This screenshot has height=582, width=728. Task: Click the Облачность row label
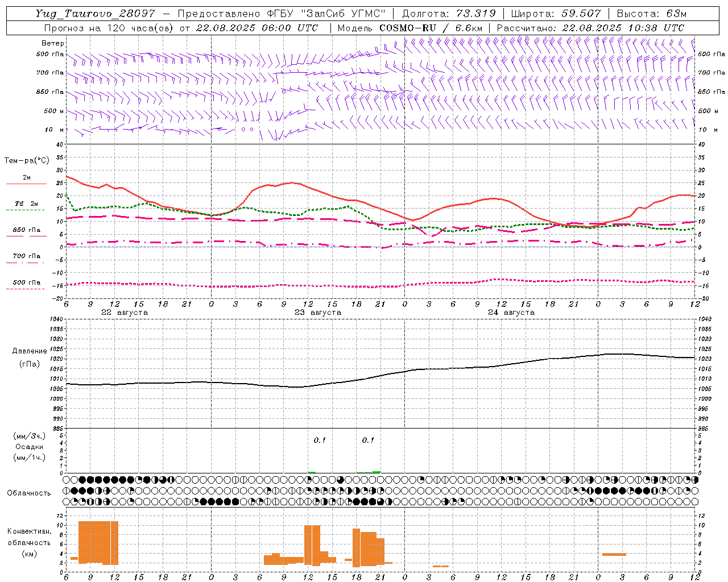(29, 493)
